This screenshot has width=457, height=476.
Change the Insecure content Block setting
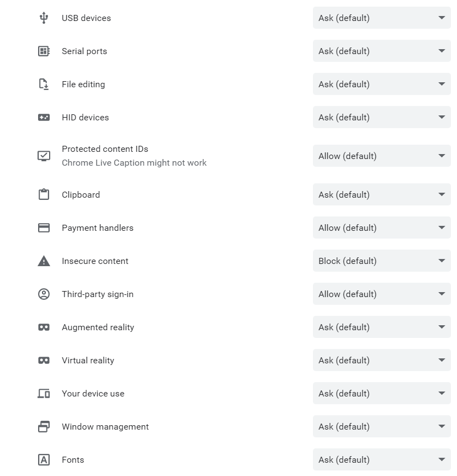(381, 261)
